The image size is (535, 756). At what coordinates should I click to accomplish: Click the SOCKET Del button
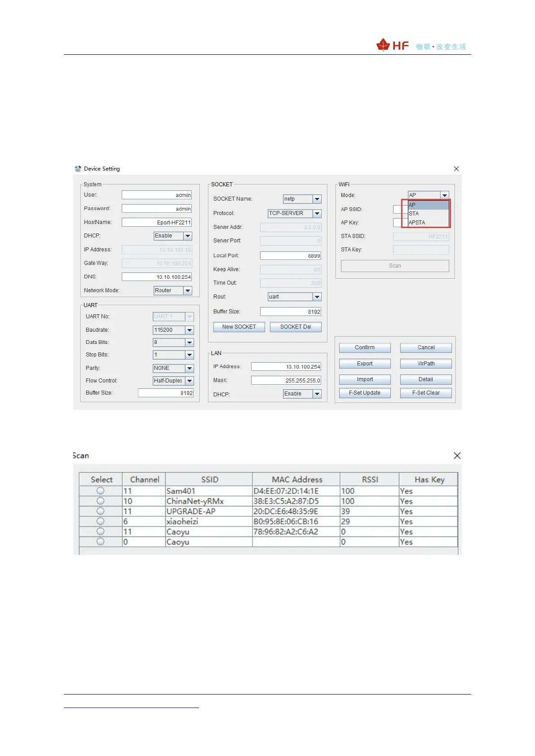tap(296, 327)
